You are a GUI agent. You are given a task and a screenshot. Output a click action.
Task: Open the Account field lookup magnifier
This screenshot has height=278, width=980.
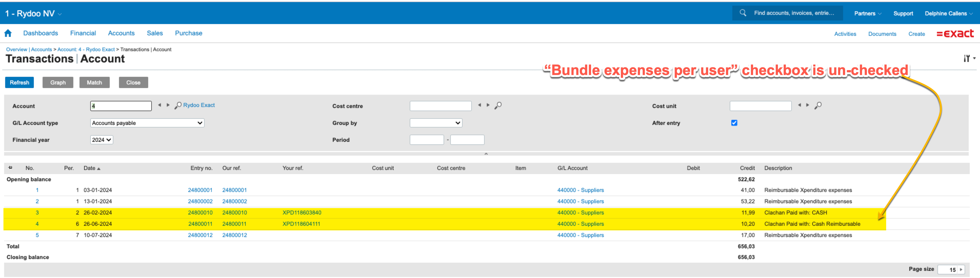click(x=178, y=105)
